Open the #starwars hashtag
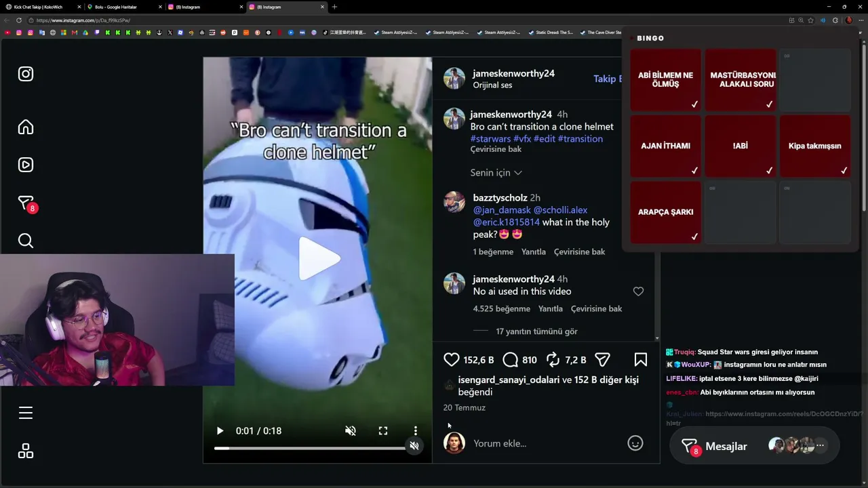Image resolution: width=868 pixels, height=488 pixels. coord(490,139)
